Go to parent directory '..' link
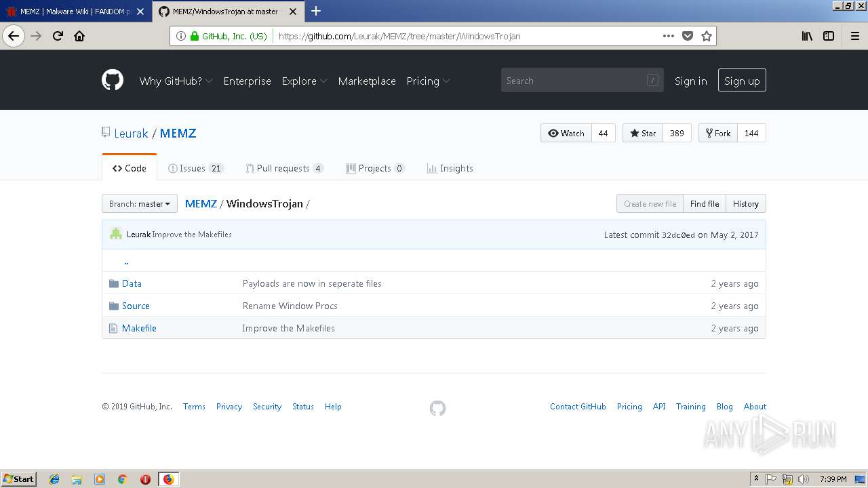This screenshot has height=488, width=868. tap(126, 261)
